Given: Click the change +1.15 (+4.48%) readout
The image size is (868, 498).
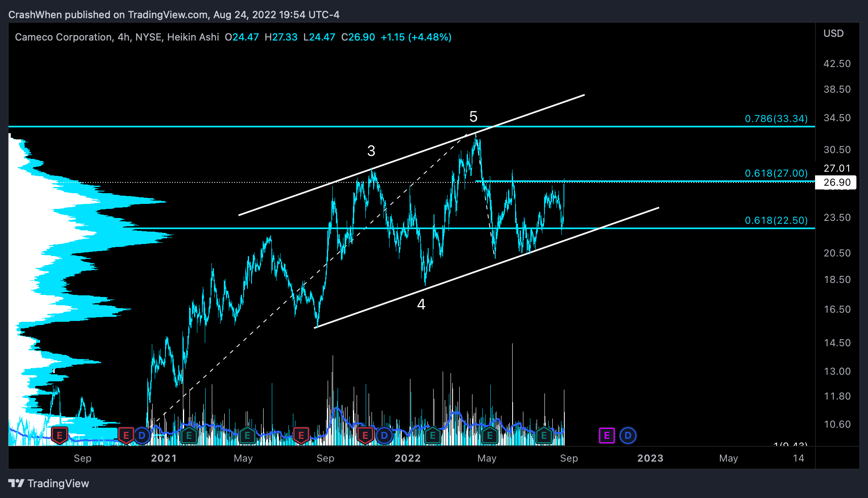Looking at the screenshot, I should point(416,37).
